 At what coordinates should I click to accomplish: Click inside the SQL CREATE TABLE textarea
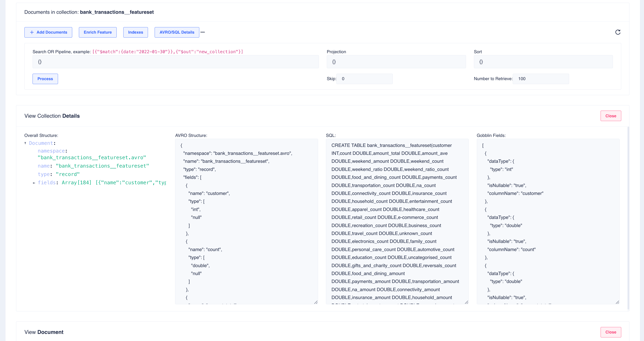pos(397,221)
